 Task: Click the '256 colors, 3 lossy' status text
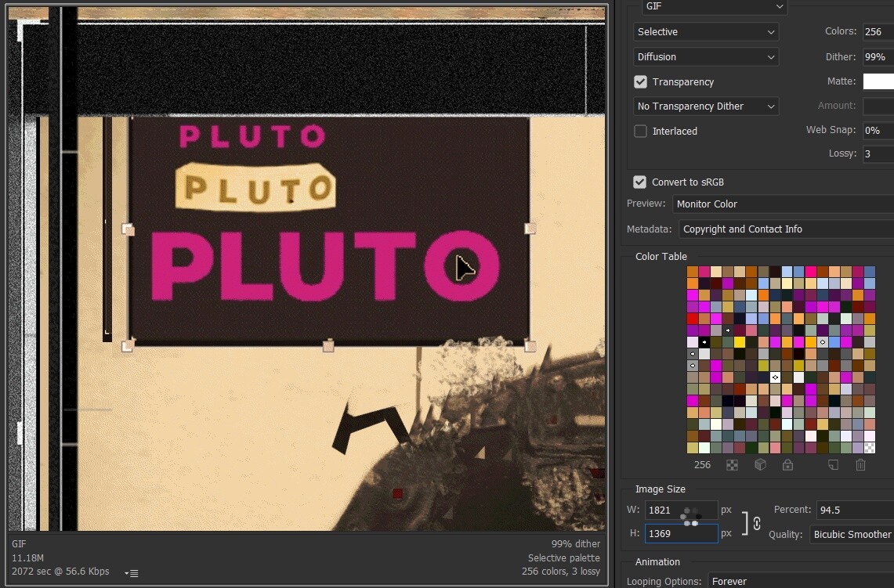click(560, 572)
